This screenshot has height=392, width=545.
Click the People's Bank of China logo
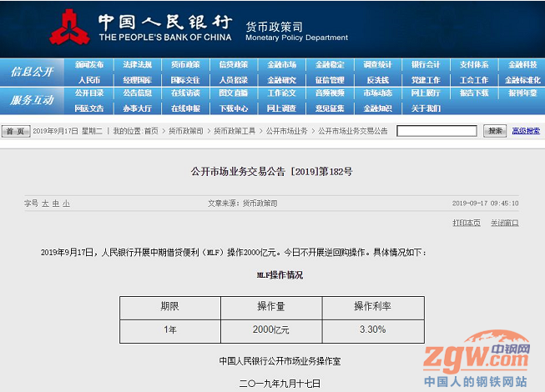click(x=71, y=28)
